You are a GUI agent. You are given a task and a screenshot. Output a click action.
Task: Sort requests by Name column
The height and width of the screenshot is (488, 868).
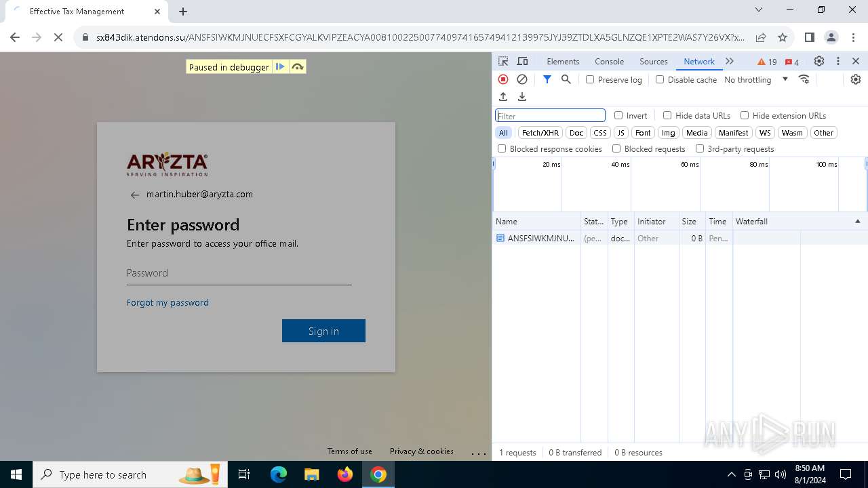536,222
